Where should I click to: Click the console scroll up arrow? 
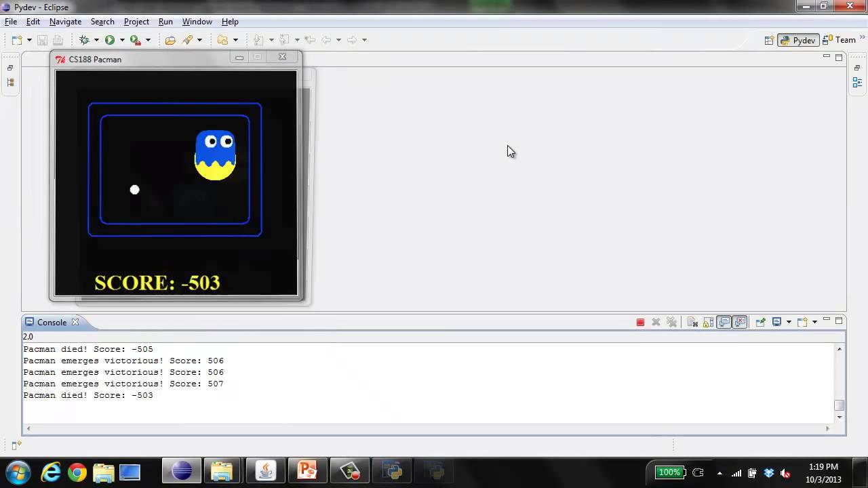click(840, 349)
